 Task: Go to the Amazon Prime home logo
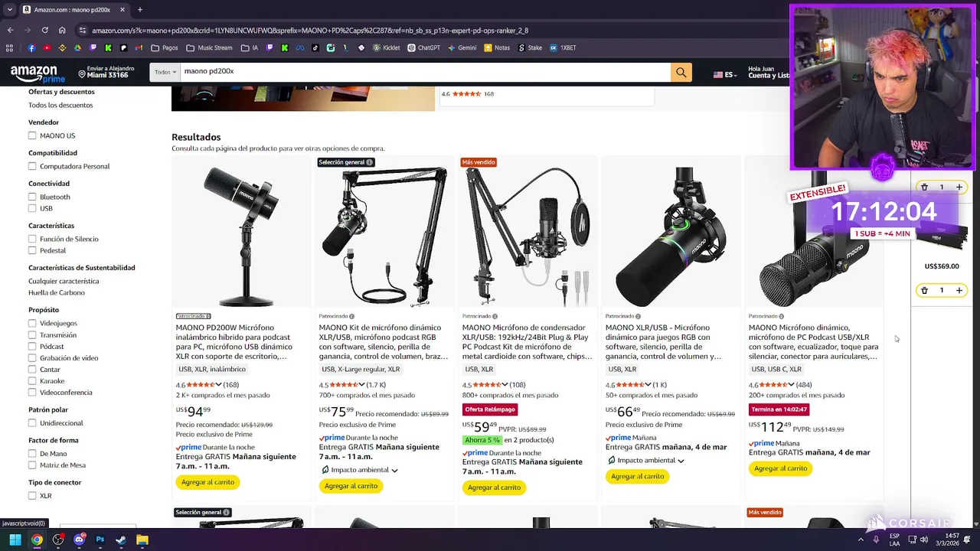coord(37,73)
